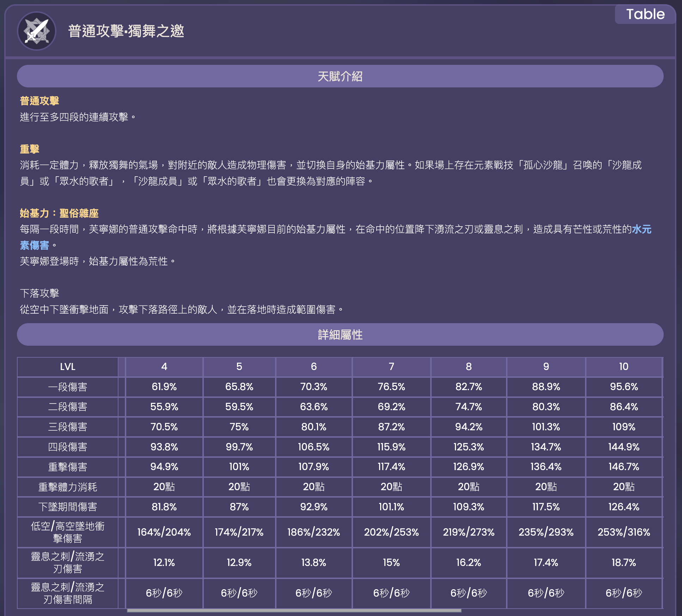The image size is (682, 616).
Task: Click the 61.9% cell
Action: click(164, 387)
